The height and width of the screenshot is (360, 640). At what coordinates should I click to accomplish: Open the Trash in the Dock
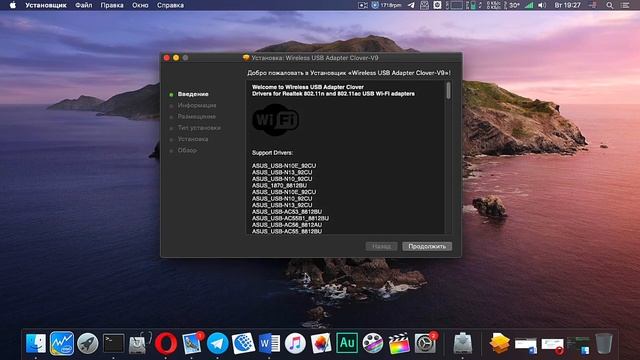tap(604, 343)
